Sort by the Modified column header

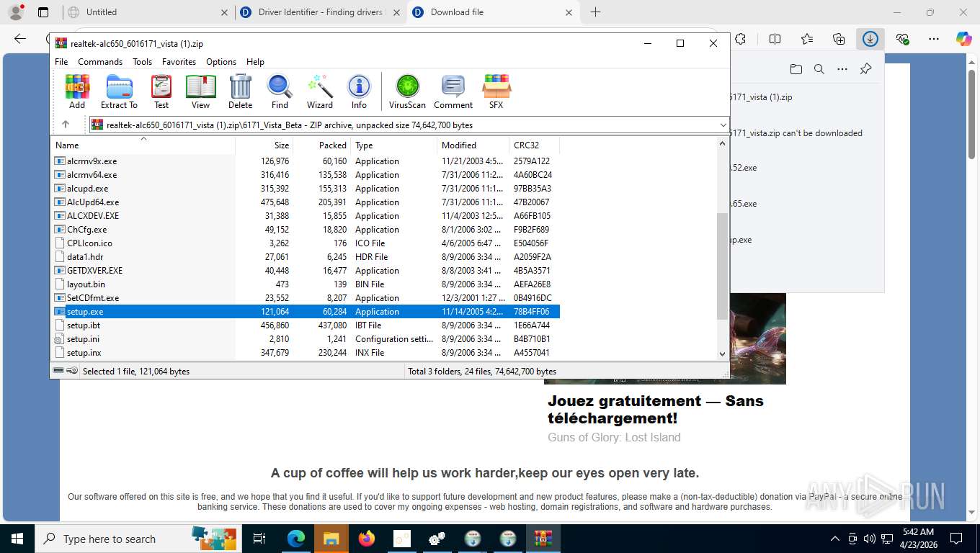click(x=473, y=145)
